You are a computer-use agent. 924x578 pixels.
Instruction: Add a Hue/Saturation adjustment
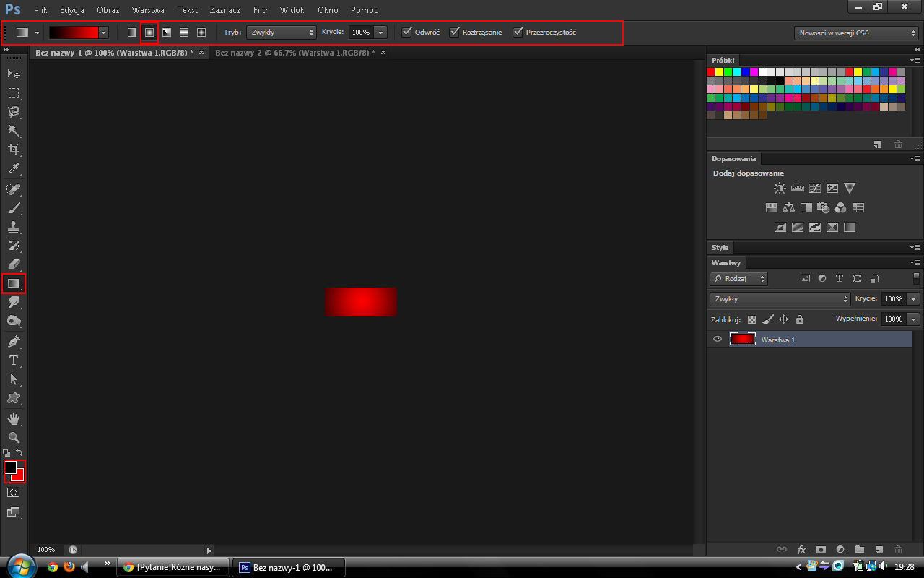pos(771,208)
